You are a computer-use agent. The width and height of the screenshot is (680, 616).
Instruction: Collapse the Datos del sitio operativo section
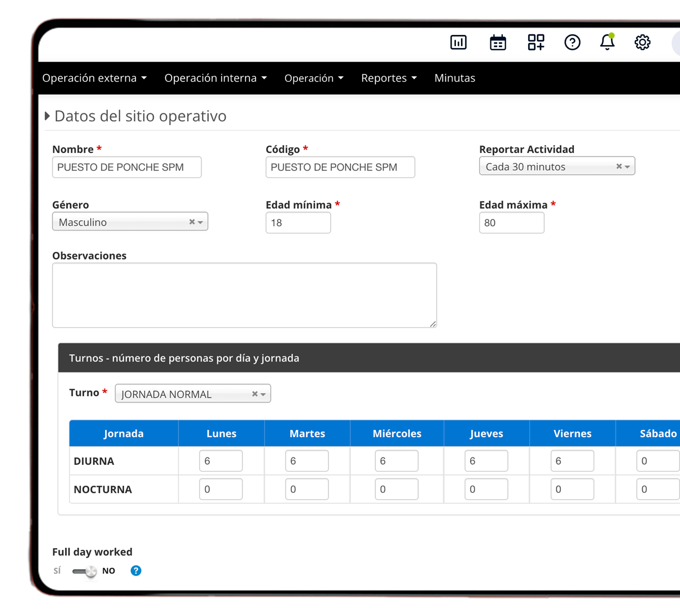pyautogui.click(x=47, y=116)
